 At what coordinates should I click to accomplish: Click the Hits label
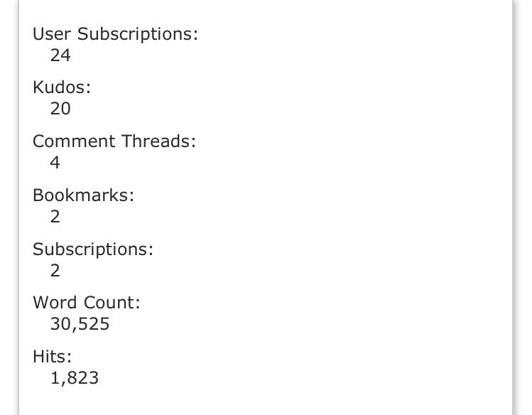(52, 356)
